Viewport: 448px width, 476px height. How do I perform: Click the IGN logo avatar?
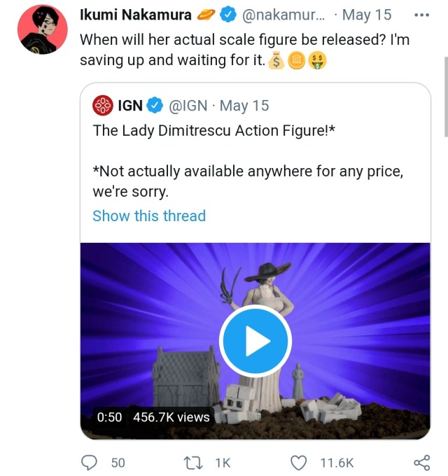[x=103, y=106]
